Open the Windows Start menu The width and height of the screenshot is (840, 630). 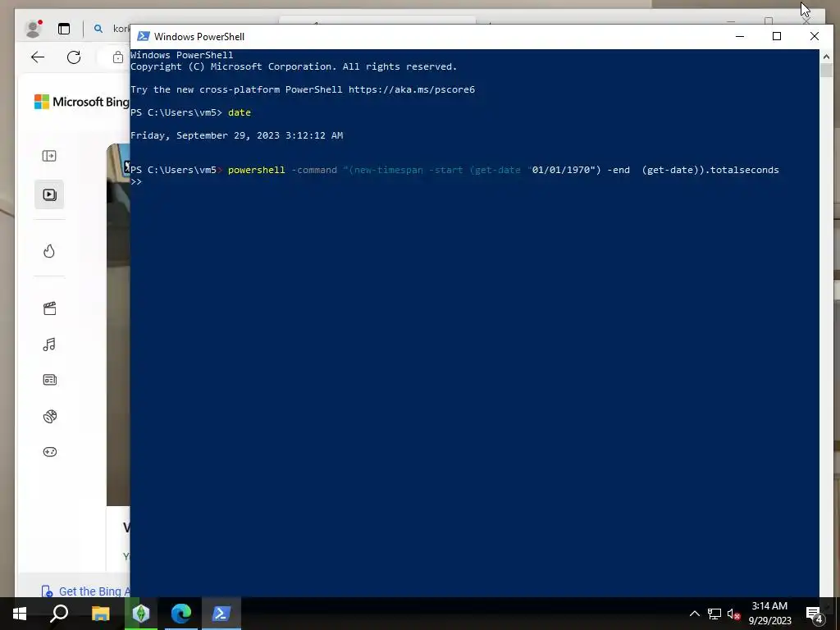pos(20,614)
